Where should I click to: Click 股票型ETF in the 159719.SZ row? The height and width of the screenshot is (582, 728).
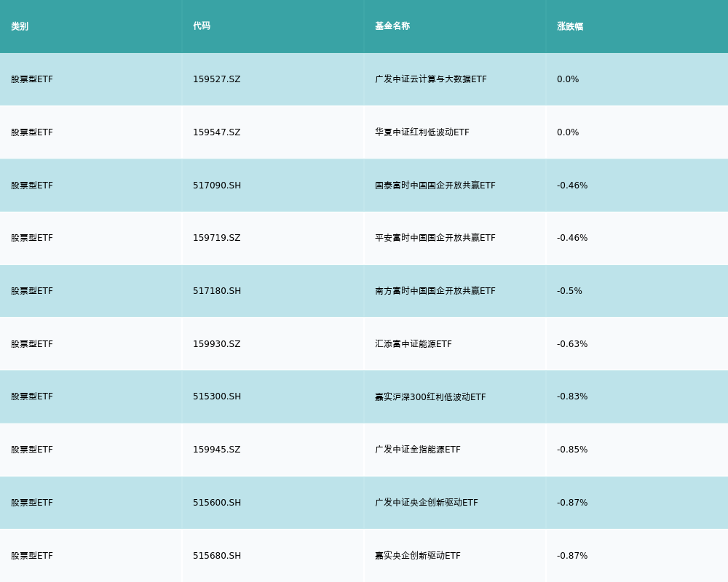[x=32, y=238]
